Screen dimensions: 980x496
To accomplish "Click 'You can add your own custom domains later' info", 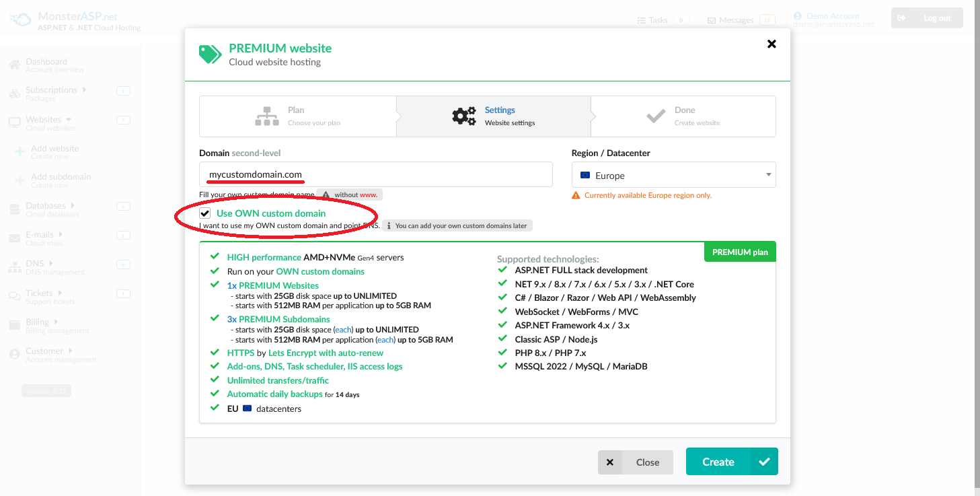I will click(x=457, y=225).
